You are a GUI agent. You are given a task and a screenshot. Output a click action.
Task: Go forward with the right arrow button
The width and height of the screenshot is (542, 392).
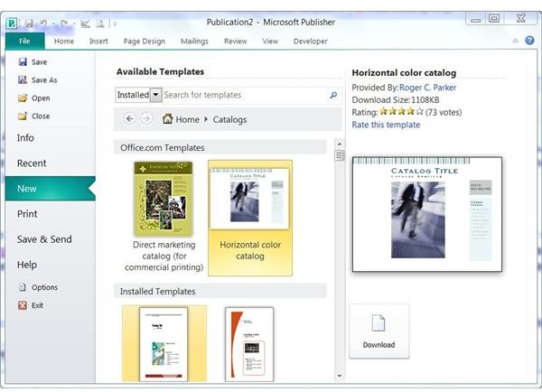coord(146,119)
